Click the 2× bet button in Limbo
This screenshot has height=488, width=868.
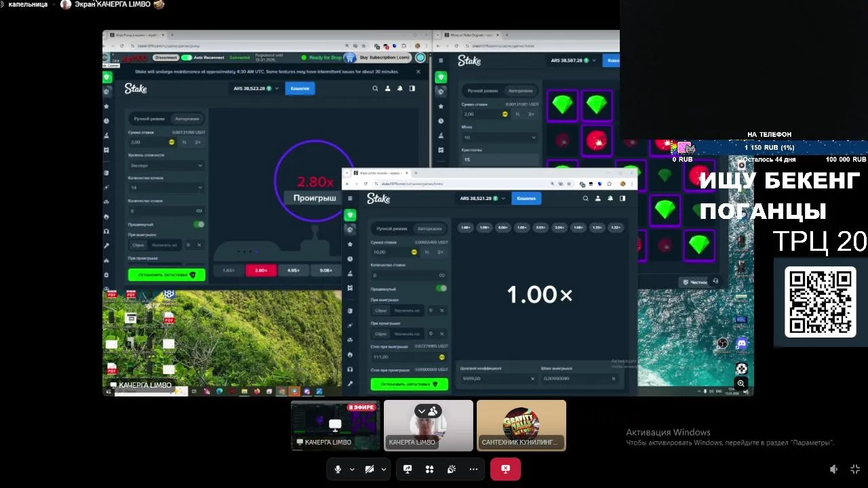point(441,251)
